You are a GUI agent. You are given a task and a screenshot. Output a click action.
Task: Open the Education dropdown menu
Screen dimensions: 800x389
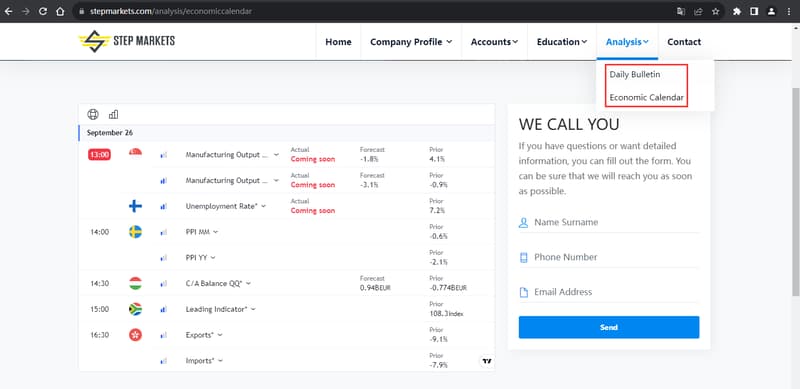coord(562,42)
